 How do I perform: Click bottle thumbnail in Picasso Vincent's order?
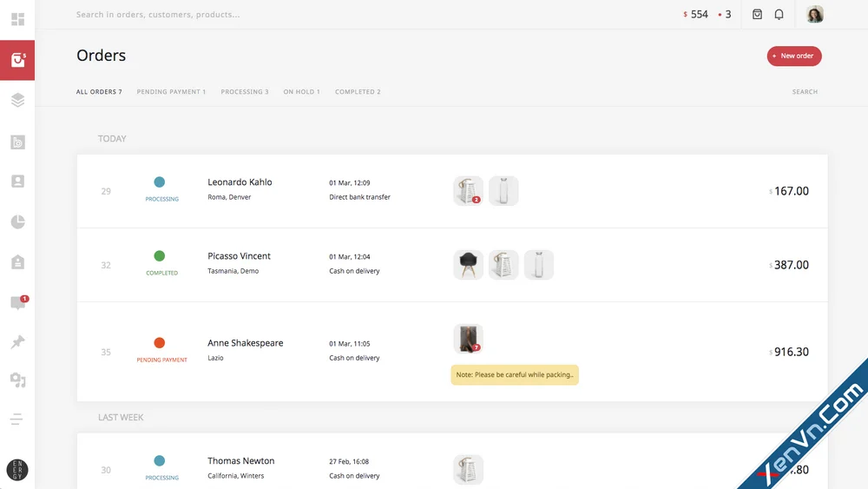tap(539, 265)
